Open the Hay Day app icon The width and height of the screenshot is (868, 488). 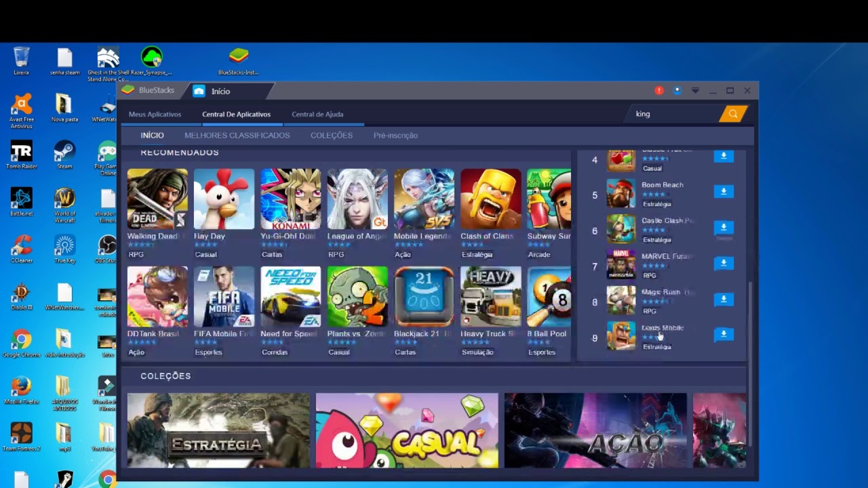(224, 199)
